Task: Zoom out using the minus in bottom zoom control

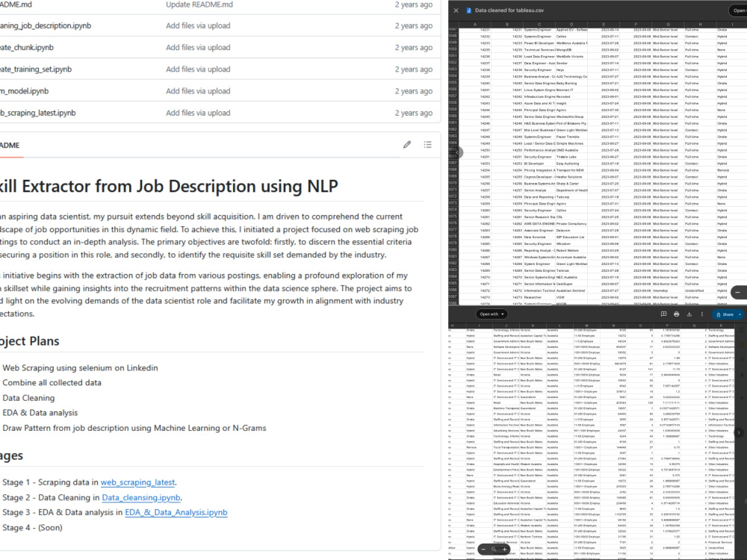Action: tap(483, 549)
